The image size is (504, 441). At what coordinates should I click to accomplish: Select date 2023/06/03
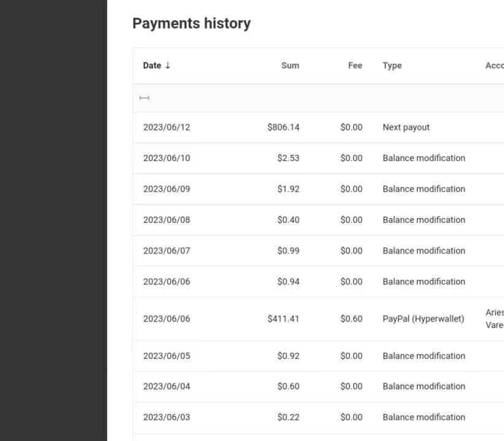167,417
